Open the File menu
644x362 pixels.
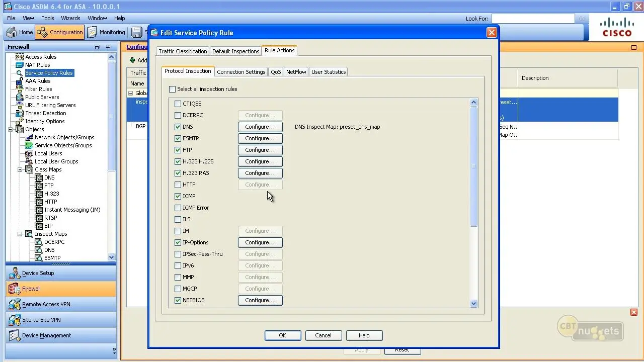tap(11, 18)
